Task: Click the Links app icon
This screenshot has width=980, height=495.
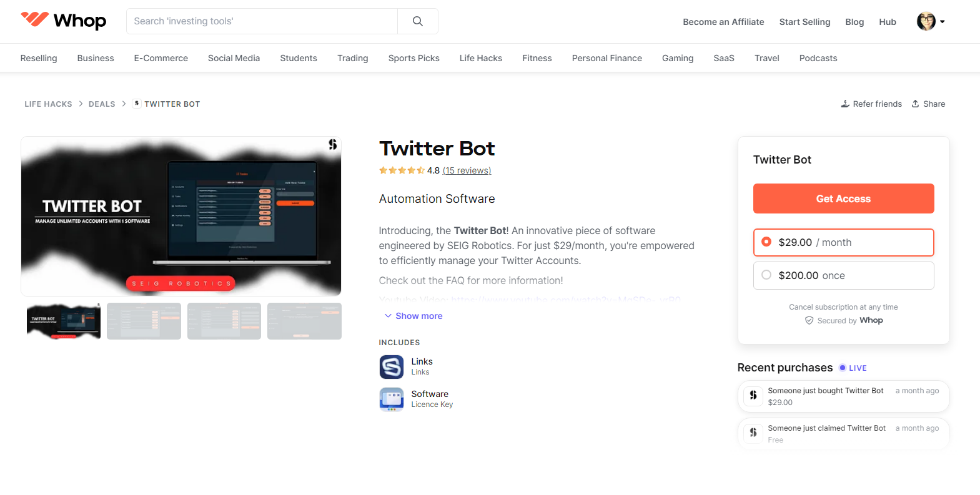Action: pyautogui.click(x=392, y=367)
